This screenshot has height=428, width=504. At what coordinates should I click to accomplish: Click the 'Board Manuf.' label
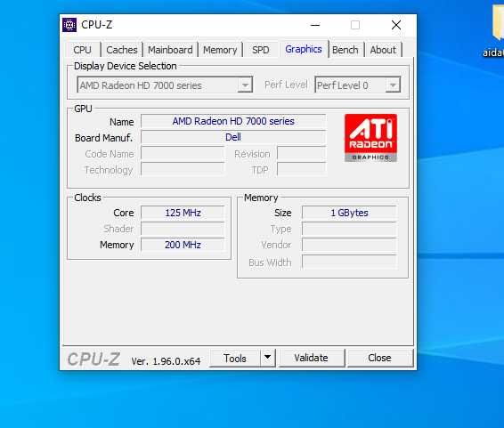(103, 138)
